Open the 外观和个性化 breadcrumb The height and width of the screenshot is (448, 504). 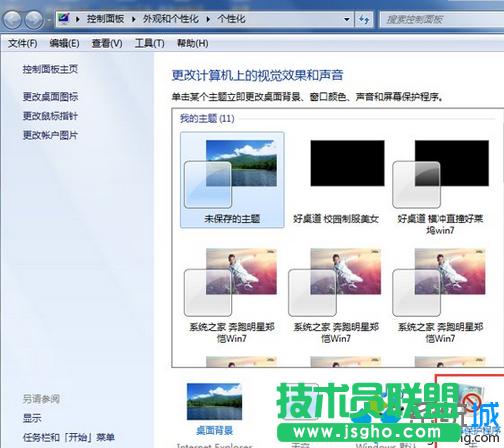pos(171,19)
